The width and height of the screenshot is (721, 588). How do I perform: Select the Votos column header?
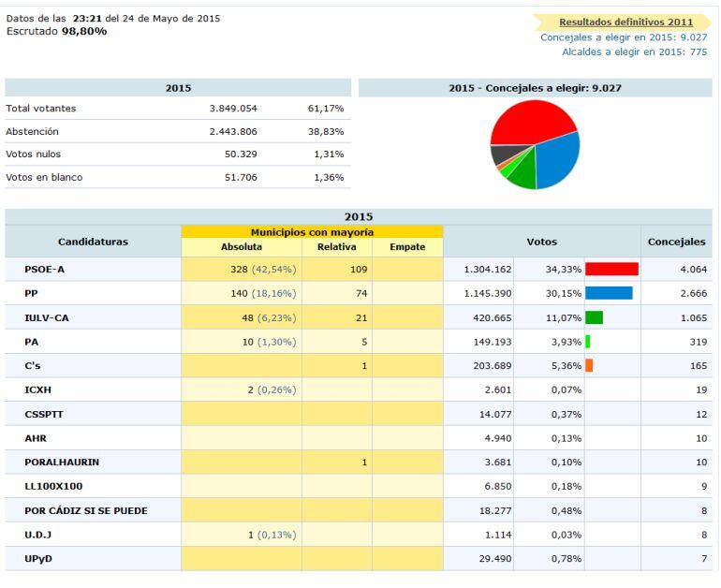click(541, 242)
